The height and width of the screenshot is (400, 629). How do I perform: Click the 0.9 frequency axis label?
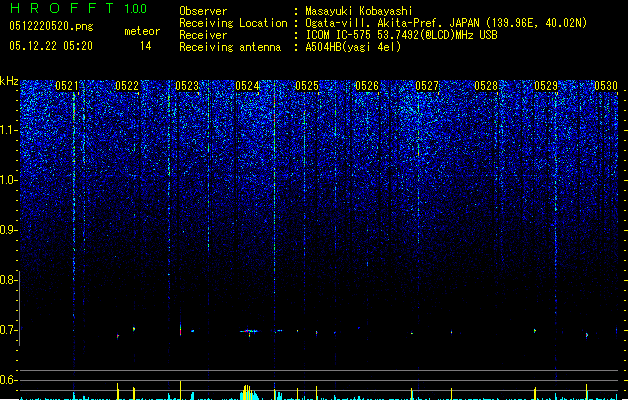[9, 230]
